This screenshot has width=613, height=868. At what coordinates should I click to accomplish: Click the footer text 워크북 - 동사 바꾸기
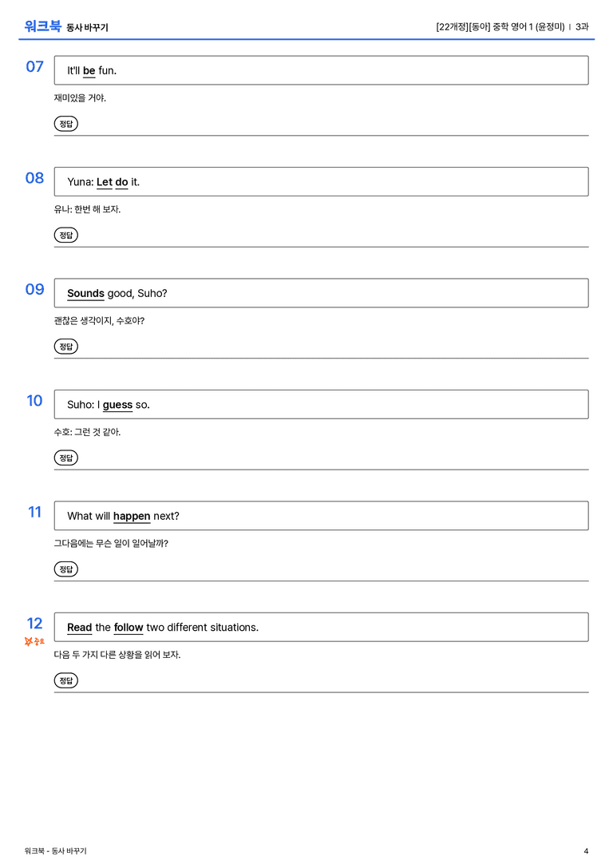(55, 851)
